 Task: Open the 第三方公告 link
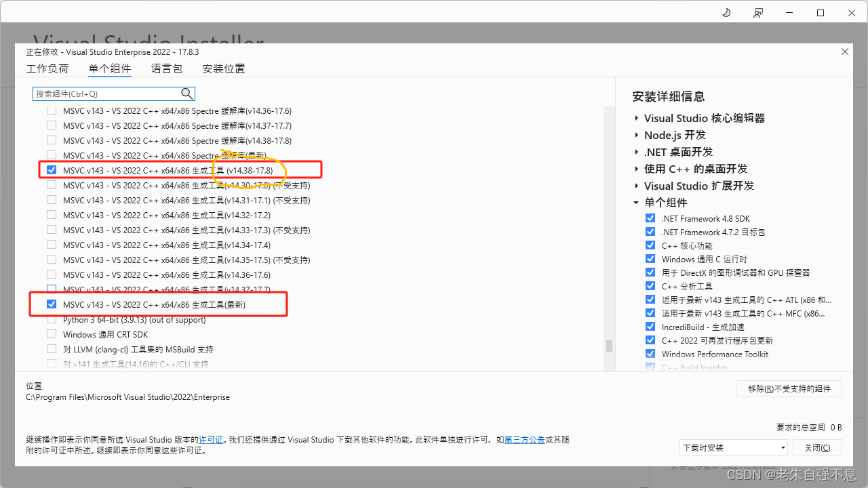click(525, 440)
